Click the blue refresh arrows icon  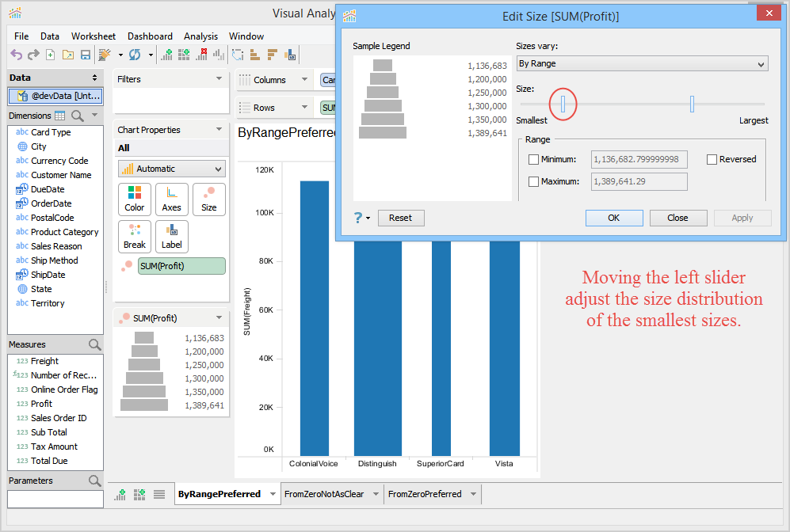tap(135, 55)
